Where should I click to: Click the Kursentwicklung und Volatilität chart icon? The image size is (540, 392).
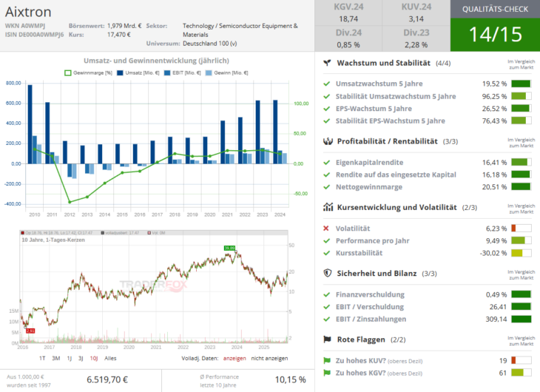point(328,208)
